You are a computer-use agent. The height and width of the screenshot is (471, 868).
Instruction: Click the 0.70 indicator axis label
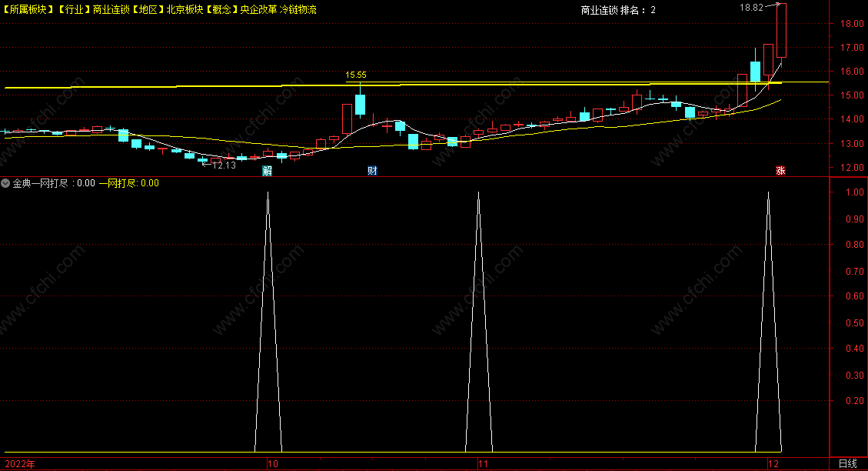pyautogui.click(x=855, y=271)
